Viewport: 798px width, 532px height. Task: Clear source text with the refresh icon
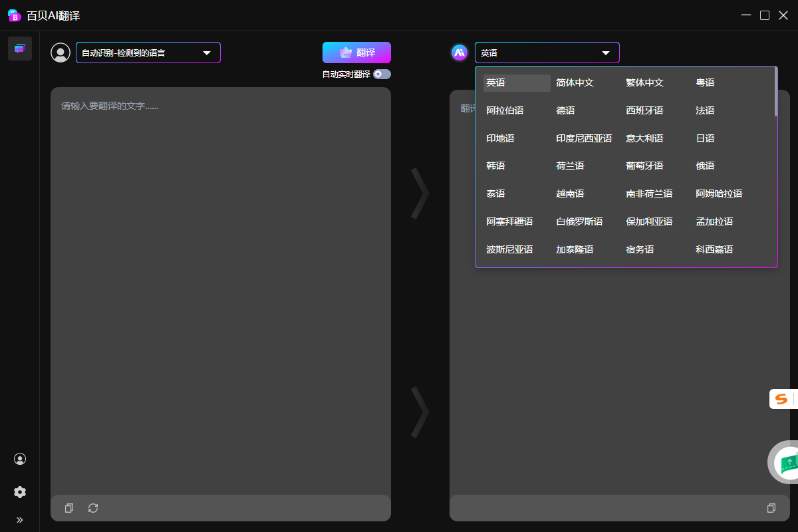point(93,508)
